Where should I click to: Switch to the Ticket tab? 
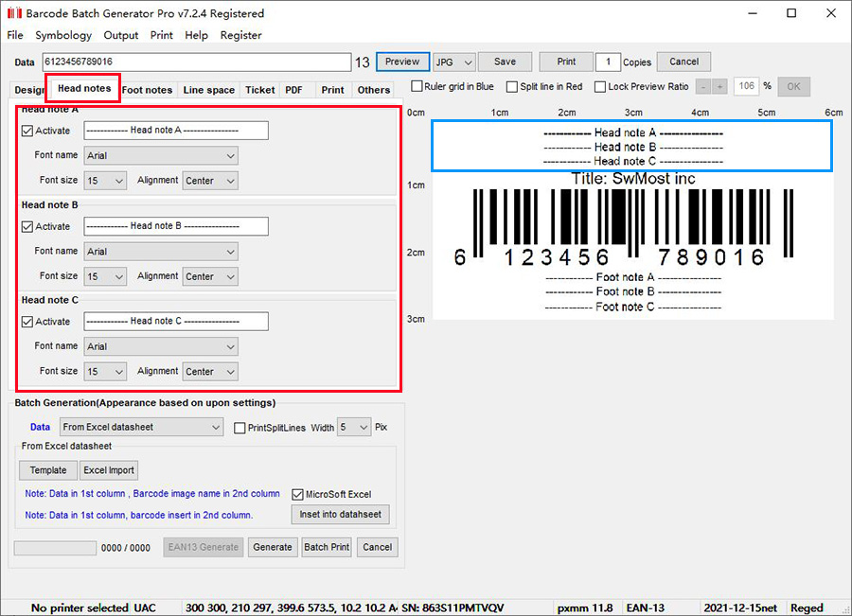(x=259, y=90)
